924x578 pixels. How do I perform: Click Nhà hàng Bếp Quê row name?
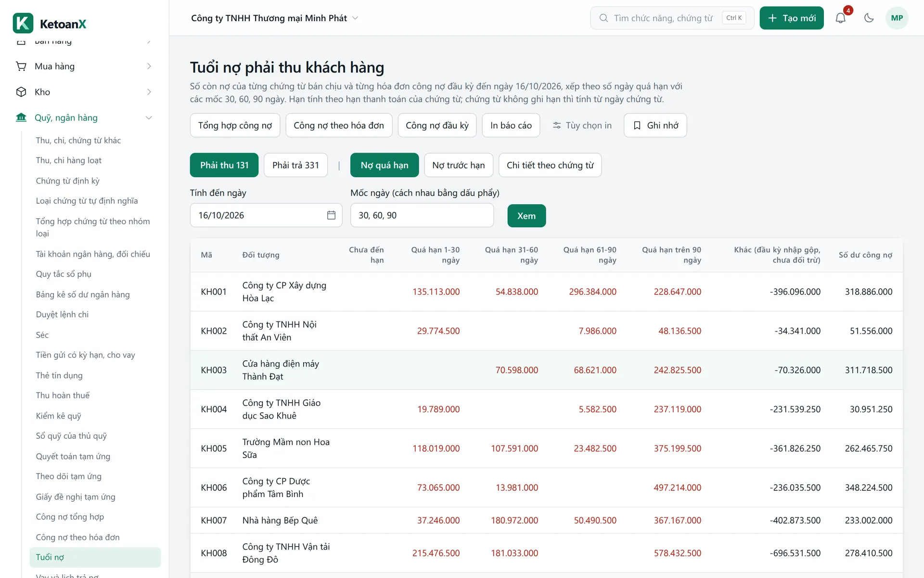coord(280,520)
